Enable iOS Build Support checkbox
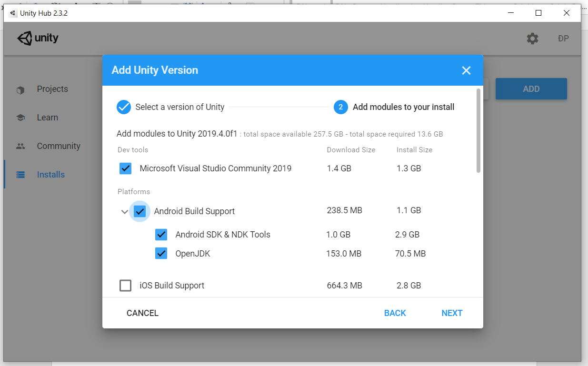 click(x=126, y=286)
